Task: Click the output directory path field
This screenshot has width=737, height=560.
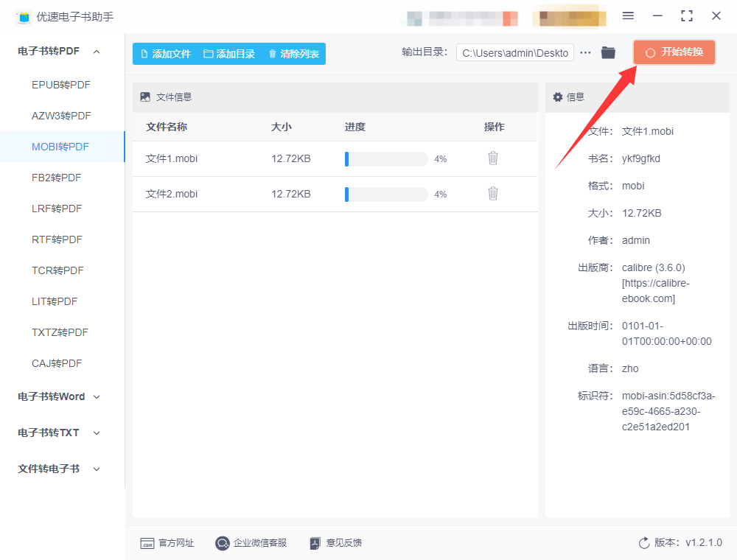Action: 515,52
